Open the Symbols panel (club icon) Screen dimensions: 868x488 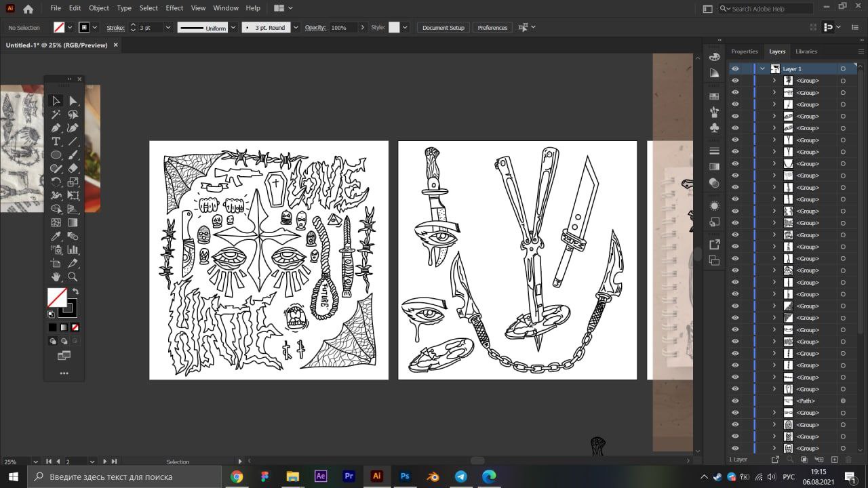[714, 127]
